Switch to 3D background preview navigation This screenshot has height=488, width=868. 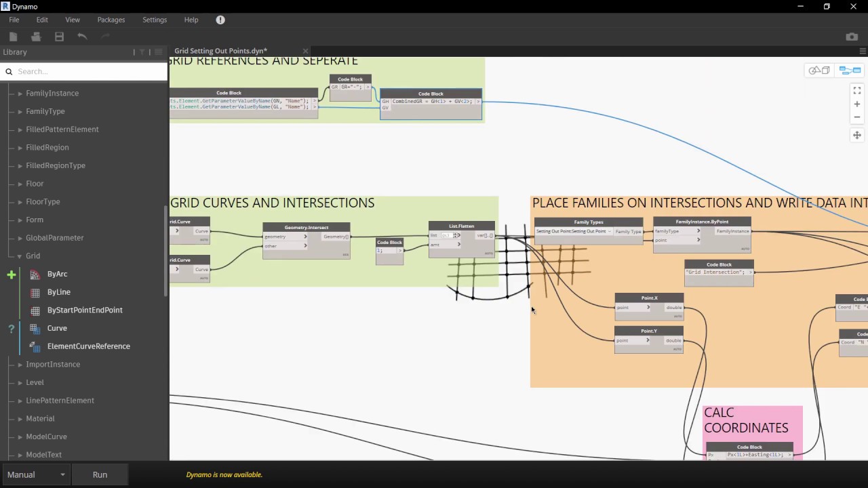[819, 70]
